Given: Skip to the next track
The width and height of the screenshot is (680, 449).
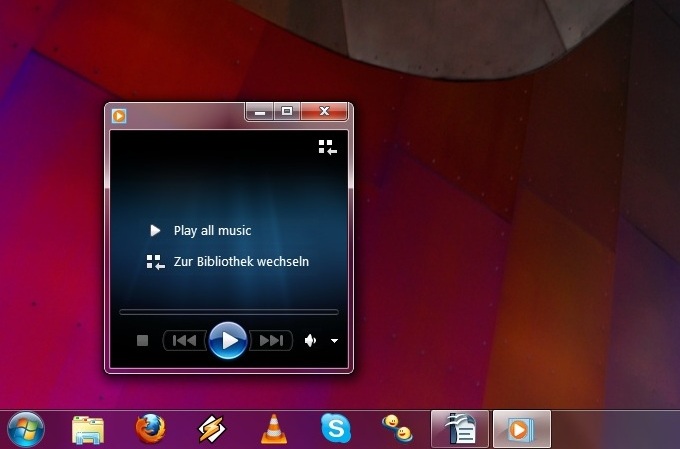Looking at the screenshot, I should 271,341.
